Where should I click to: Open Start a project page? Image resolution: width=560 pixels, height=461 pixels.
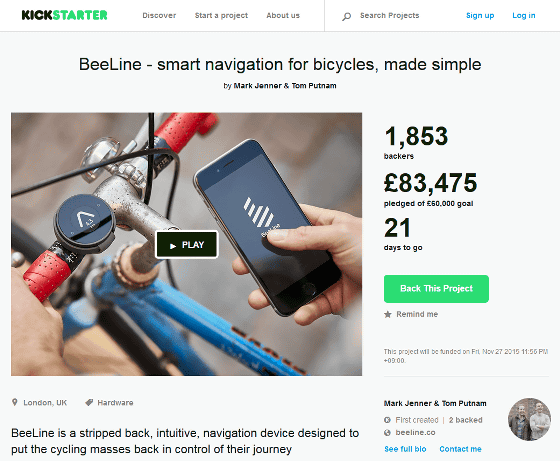tap(221, 15)
